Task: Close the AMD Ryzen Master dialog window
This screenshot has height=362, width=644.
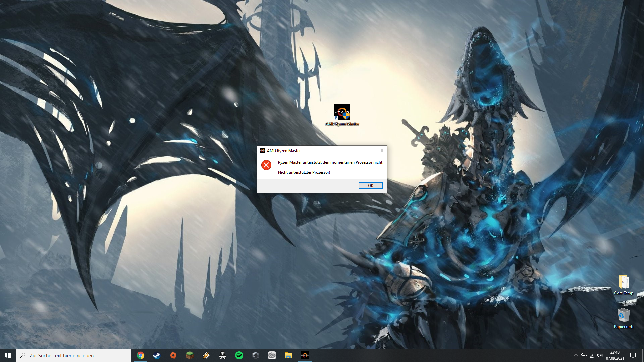Action: click(382, 150)
